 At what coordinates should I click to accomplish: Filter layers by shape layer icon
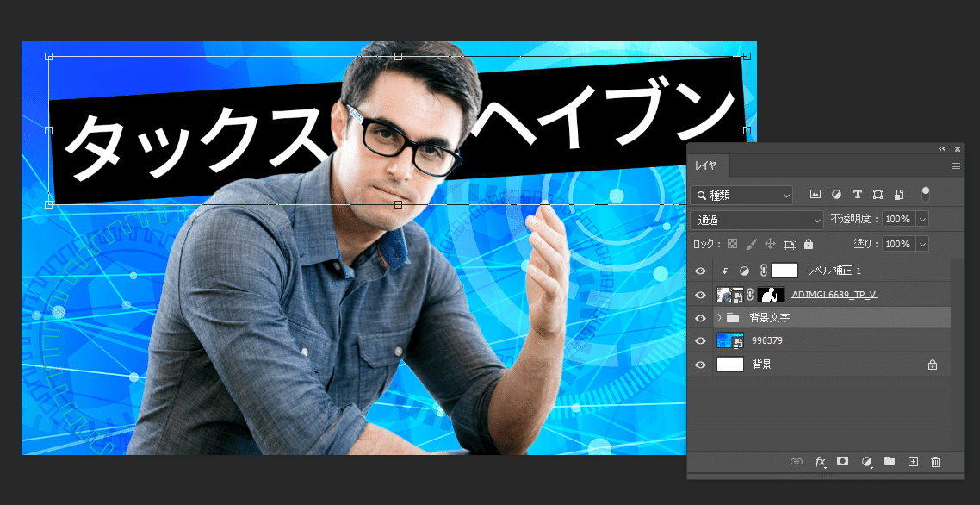(x=878, y=195)
